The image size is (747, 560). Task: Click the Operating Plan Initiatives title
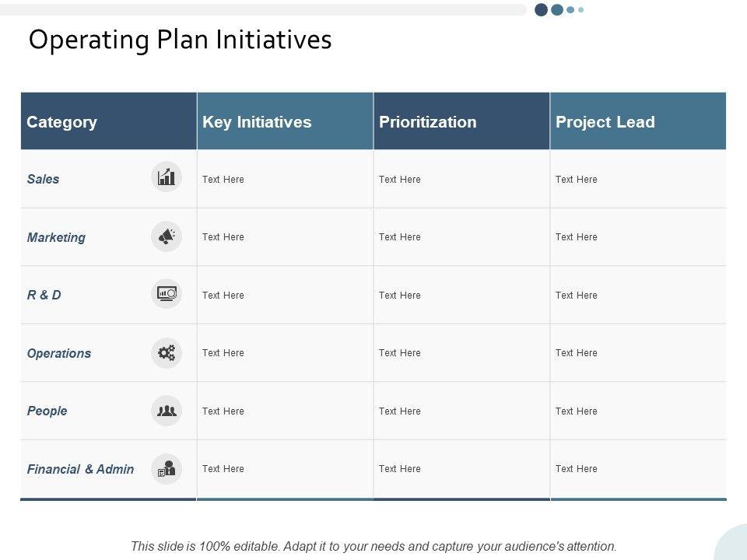pos(180,40)
